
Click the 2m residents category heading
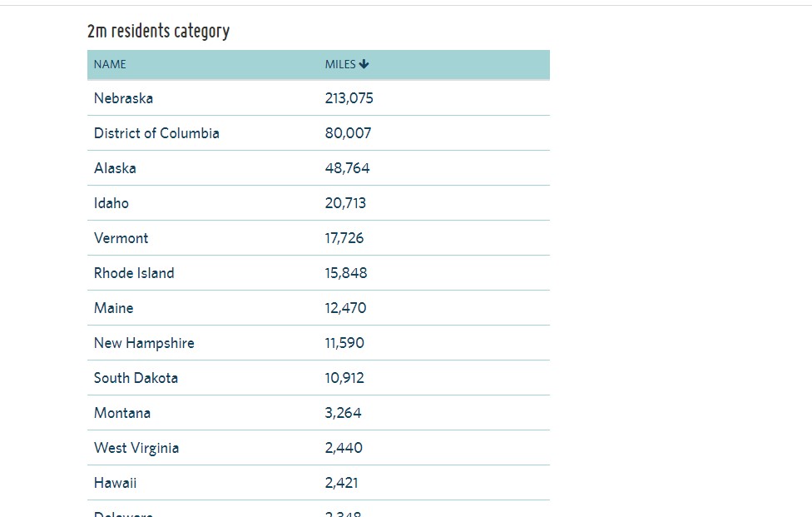(158, 31)
